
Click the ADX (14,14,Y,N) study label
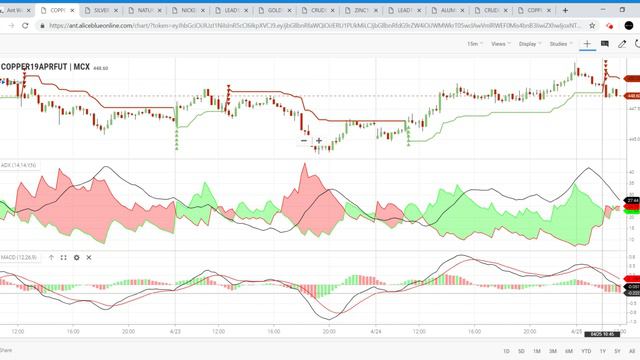tap(18, 165)
